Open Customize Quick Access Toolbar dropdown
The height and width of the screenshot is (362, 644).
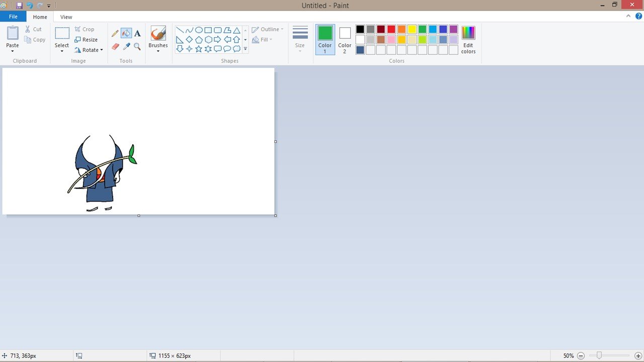tap(49, 6)
